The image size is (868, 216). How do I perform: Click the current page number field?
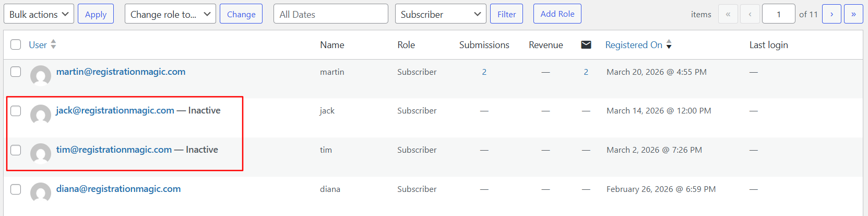coord(778,14)
